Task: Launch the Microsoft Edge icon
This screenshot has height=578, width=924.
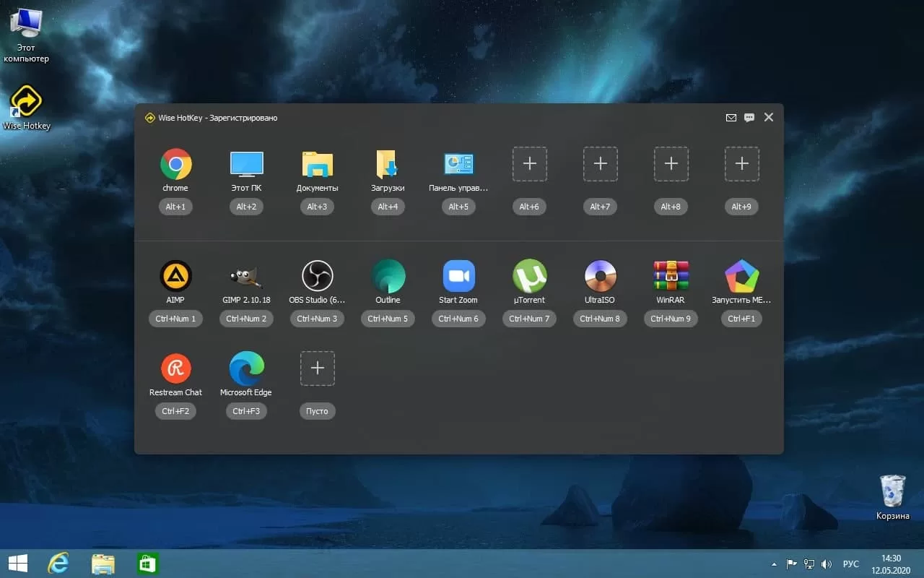Action: click(x=246, y=368)
